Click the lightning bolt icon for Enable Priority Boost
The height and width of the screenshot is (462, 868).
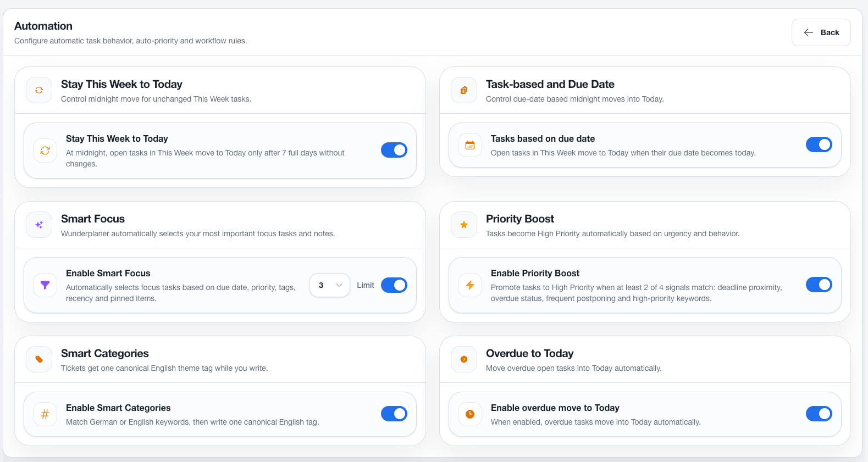470,285
